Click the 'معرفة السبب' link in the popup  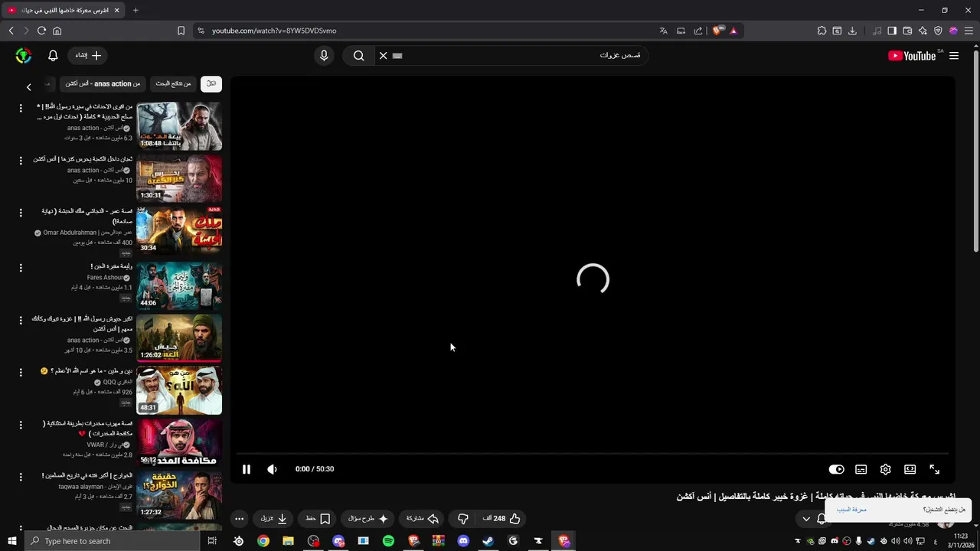(x=851, y=510)
